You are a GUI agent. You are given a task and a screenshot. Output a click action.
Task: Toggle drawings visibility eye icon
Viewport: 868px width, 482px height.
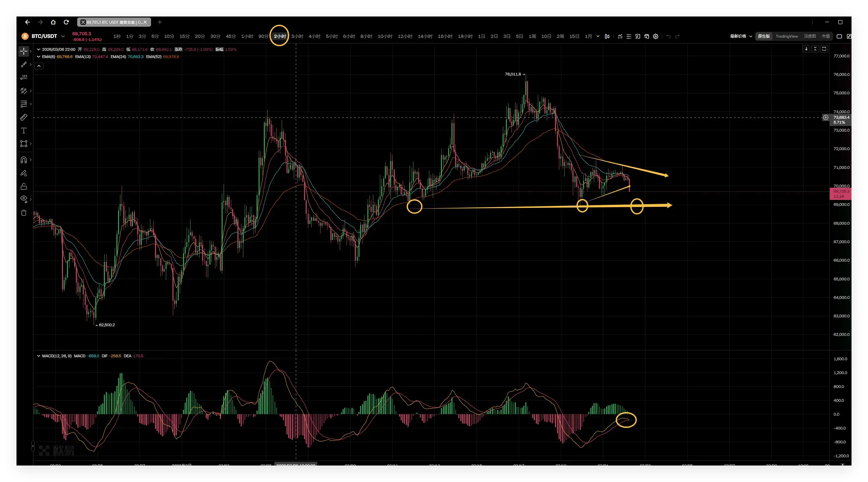coord(24,199)
